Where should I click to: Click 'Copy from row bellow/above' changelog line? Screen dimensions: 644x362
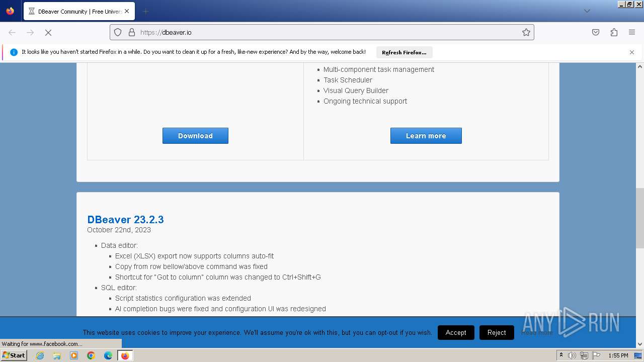191,266
